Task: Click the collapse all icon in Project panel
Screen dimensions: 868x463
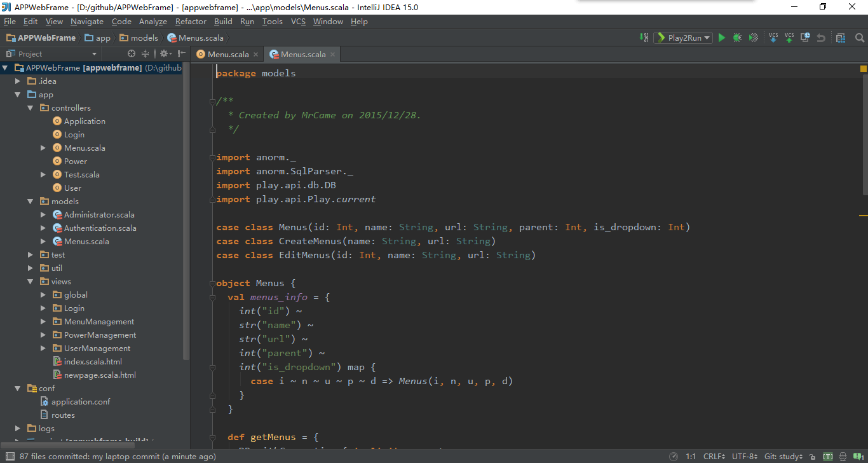Action: (x=146, y=54)
